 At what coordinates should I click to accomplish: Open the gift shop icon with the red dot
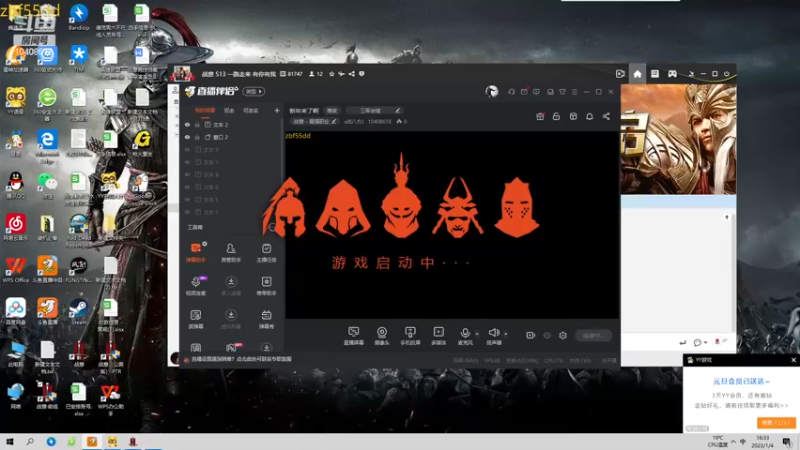(x=540, y=116)
